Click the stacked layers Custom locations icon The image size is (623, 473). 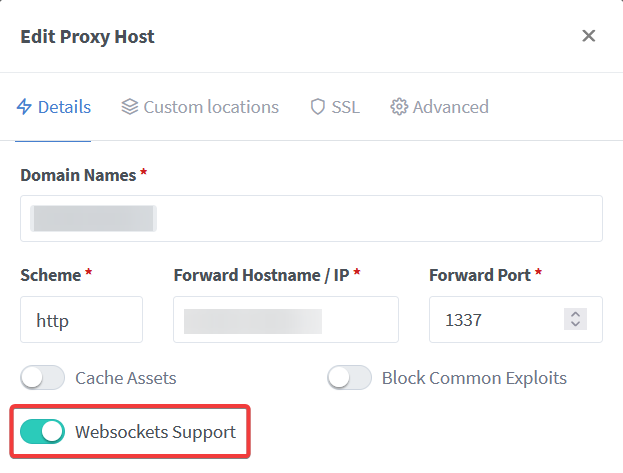tap(130, 107)
